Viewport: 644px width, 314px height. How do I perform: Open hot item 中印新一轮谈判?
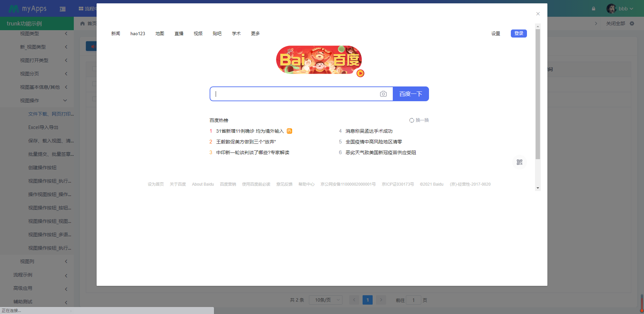click(x=253, y=152)
